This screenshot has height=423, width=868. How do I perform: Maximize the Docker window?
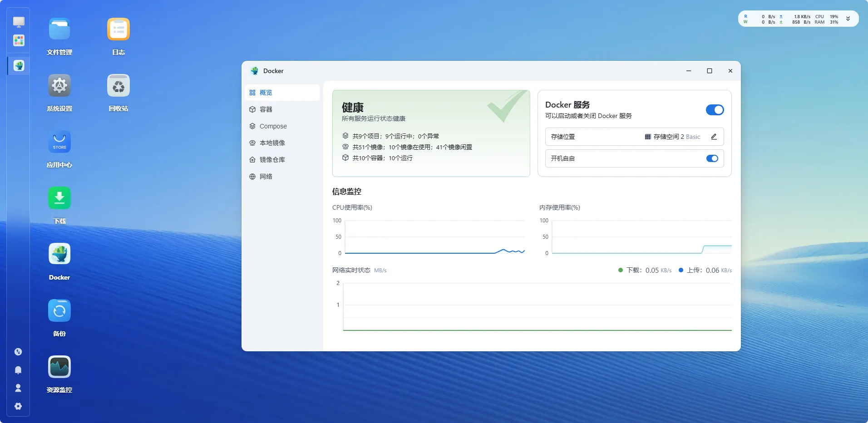point(710,71)
